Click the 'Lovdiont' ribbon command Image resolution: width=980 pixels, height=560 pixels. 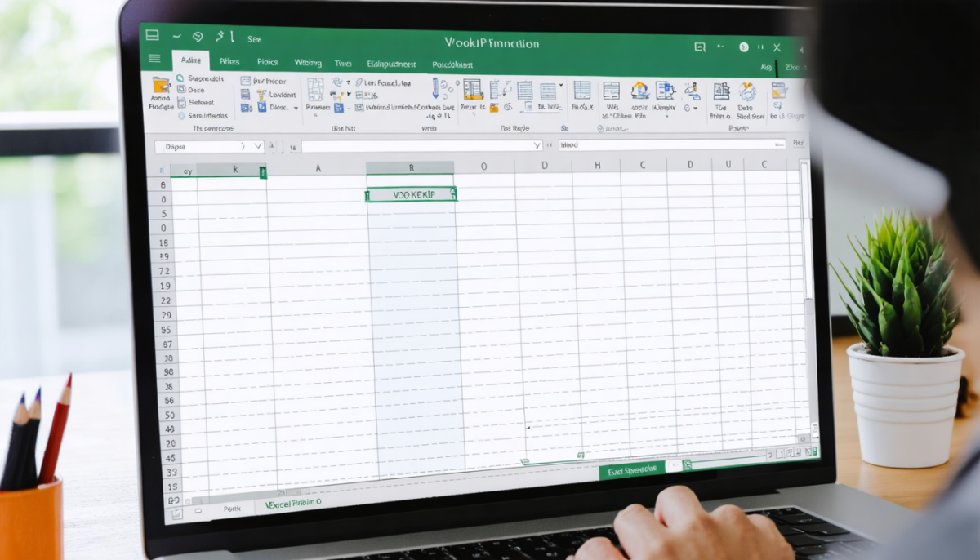(276, 94)
